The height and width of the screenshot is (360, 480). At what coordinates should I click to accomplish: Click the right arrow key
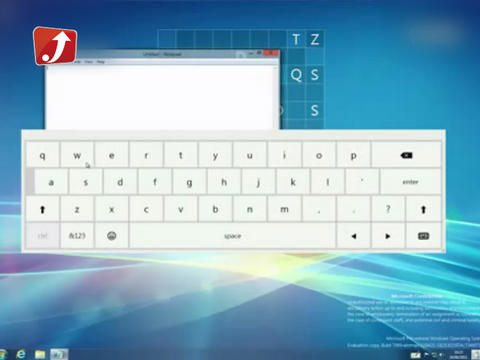tap(388, 236)
